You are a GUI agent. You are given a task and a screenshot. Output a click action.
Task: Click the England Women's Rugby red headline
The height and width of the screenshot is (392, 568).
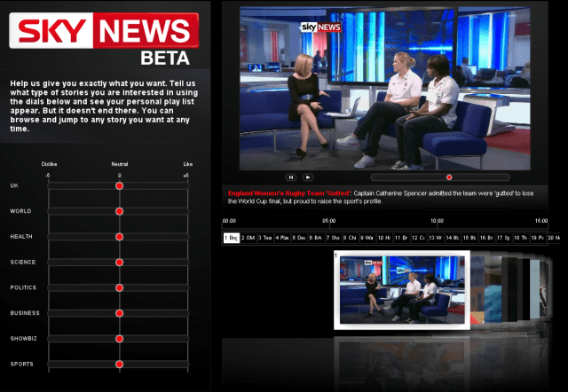pyautogui.click(x=288, y=192)
